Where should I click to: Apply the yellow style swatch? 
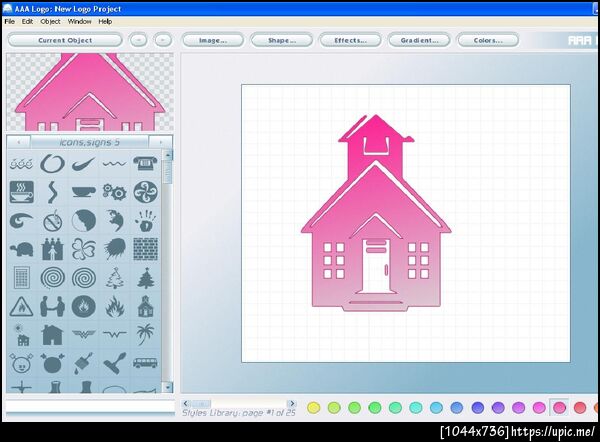click(313, 408)
